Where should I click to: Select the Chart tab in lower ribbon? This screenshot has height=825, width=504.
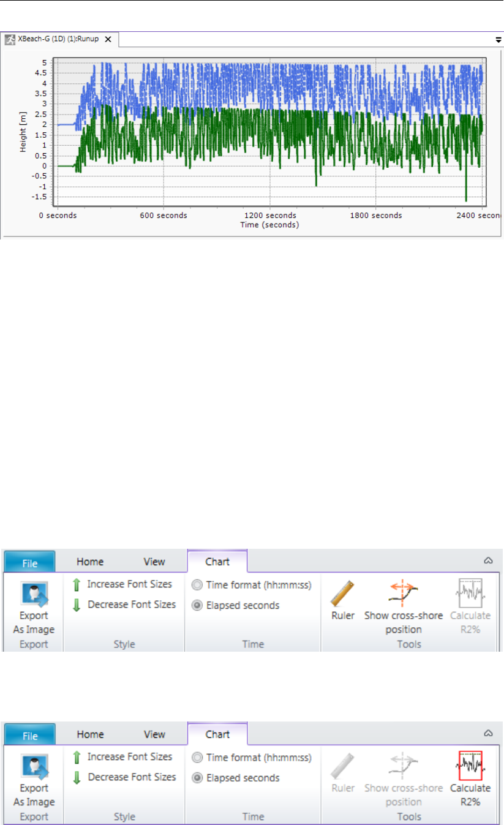click(x=217, y=734)
